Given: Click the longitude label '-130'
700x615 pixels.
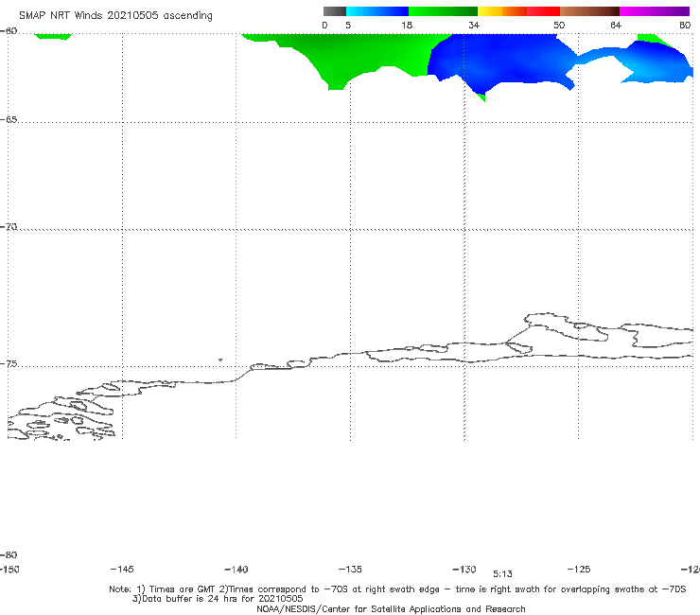Looking at the screenshot, I should point(464,570).
